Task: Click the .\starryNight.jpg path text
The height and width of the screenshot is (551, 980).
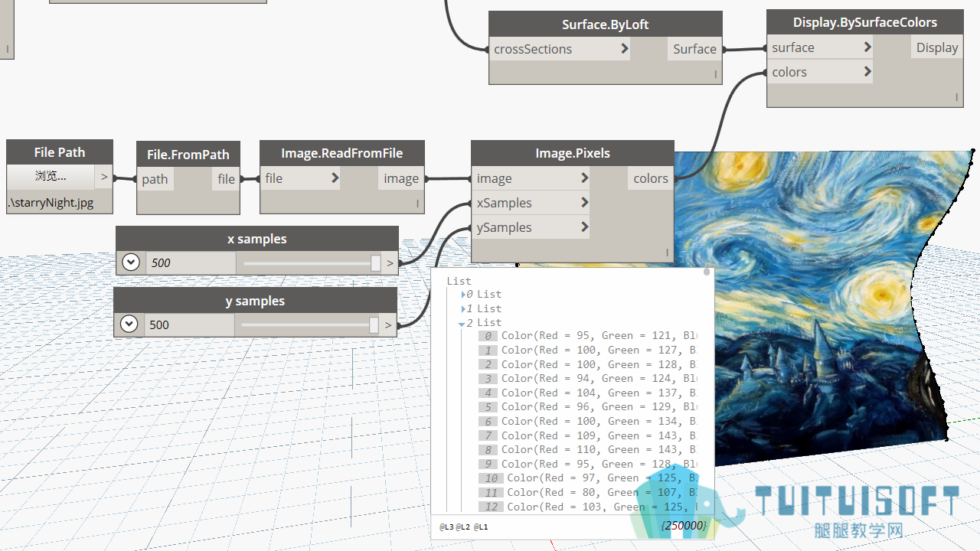Action: (51, 203)
